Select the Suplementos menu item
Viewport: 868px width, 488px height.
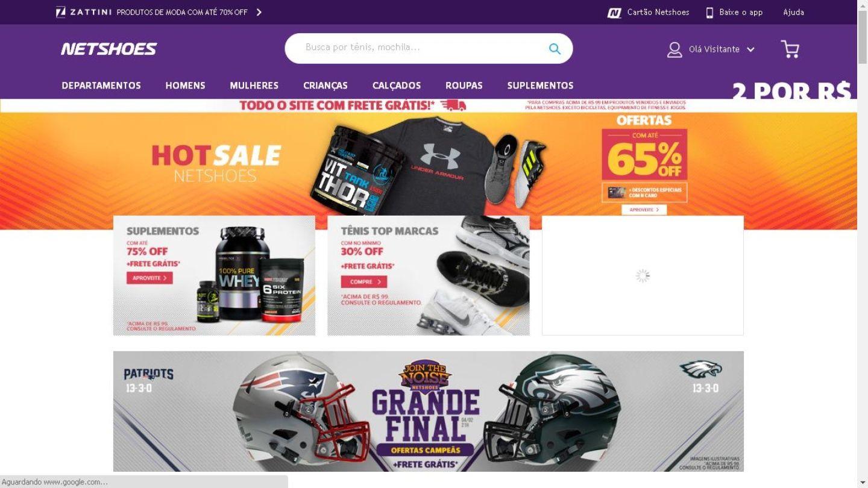pyautogui.click(x=540, y=86)
